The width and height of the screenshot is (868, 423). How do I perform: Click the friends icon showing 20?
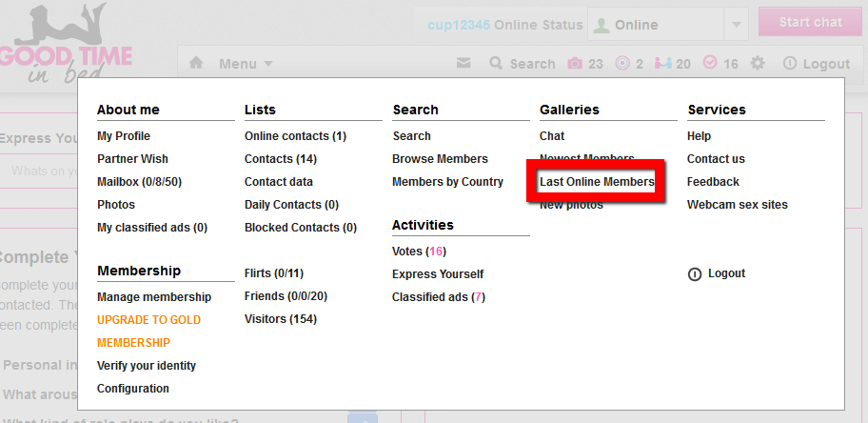(x=658, y=64)
